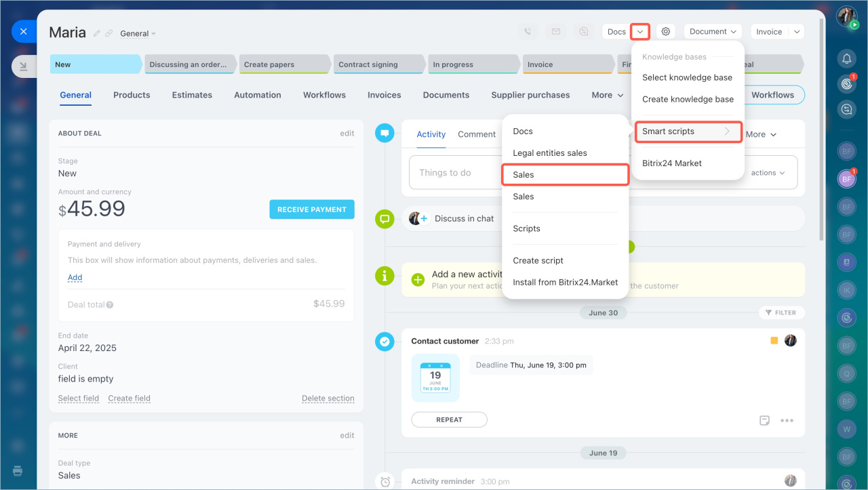The height and width of the screenshot is (490, 868).
Task: Click the email envelope icon in header
Action: pos(556,32)
